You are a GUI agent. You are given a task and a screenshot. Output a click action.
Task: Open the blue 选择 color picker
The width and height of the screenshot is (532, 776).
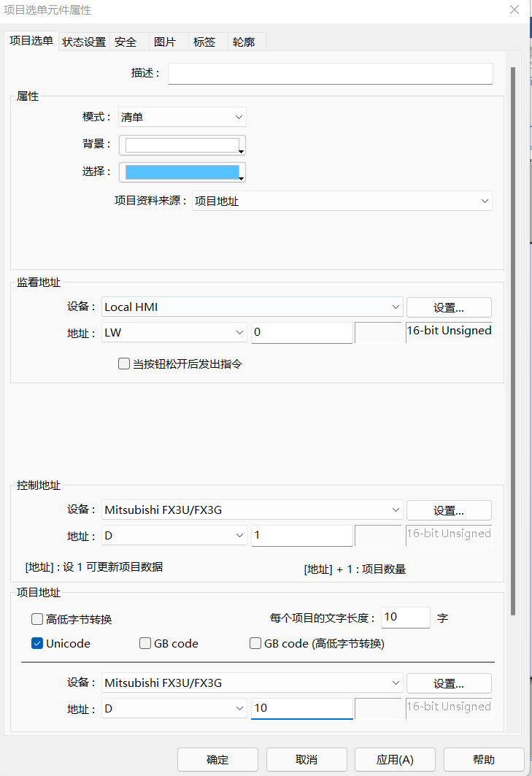[x=182, y=172]
